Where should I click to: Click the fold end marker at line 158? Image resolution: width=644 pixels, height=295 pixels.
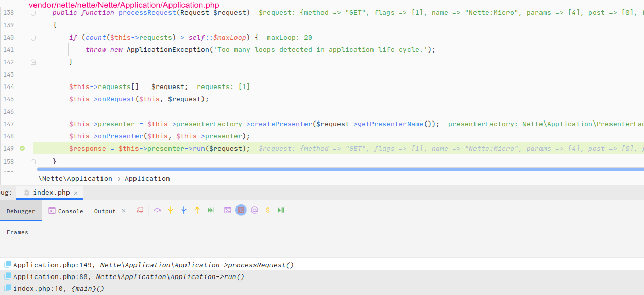[33, 161]
